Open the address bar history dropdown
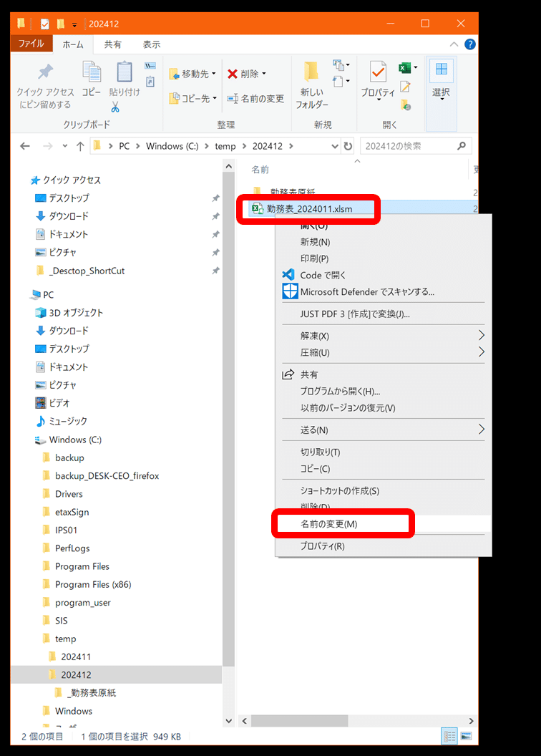This screenshot has height=756, width=541. (x=335, y=146)
